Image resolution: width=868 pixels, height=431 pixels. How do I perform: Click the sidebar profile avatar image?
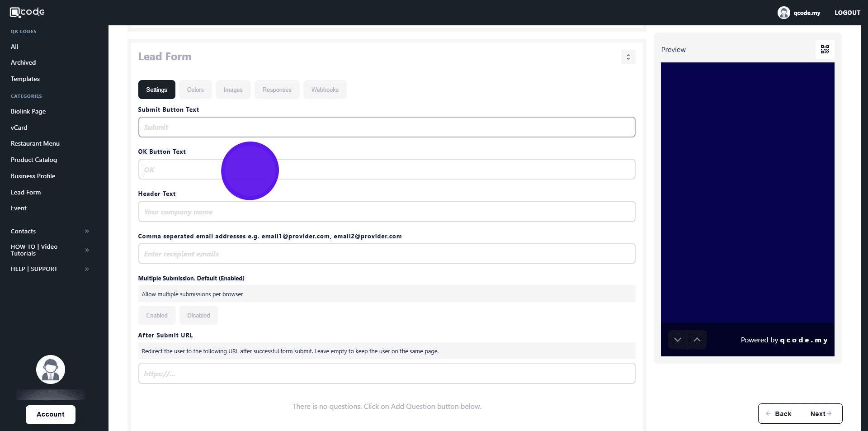[x=51, y=369]
